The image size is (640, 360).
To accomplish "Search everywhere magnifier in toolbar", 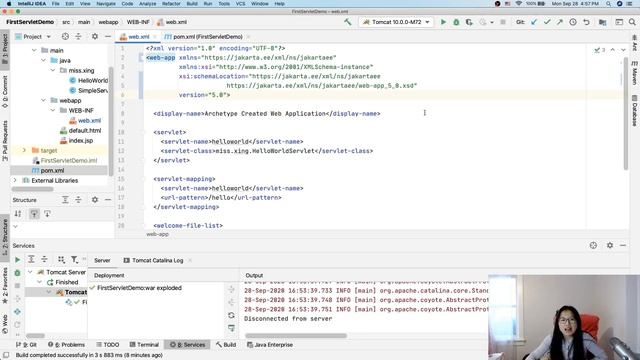I will (632, 22).
